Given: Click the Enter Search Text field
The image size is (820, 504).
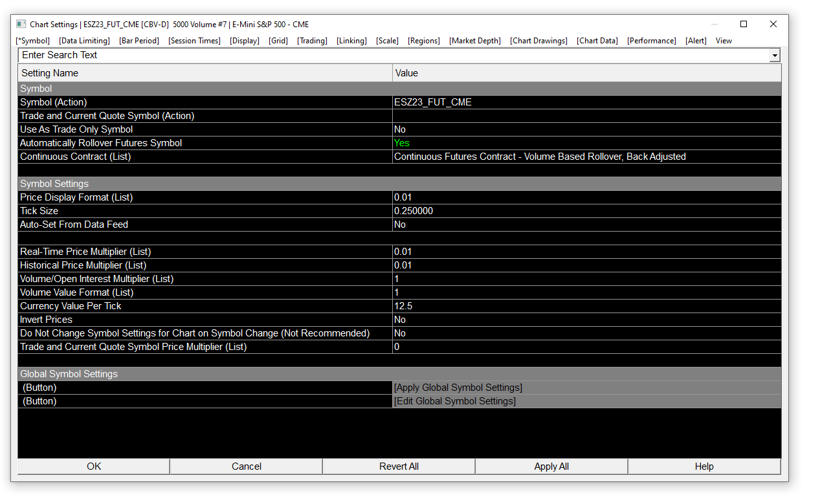Looking at the screenshot, I should (393, 55).
